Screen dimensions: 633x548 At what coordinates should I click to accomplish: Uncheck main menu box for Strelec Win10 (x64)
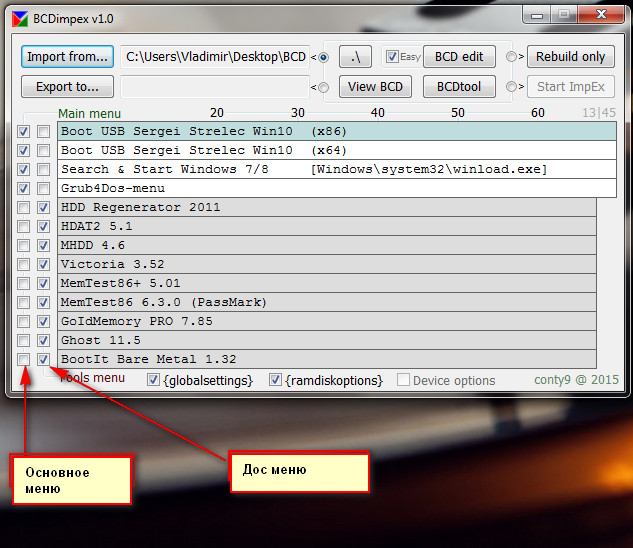pyautogui.click(x=23, y=150)
